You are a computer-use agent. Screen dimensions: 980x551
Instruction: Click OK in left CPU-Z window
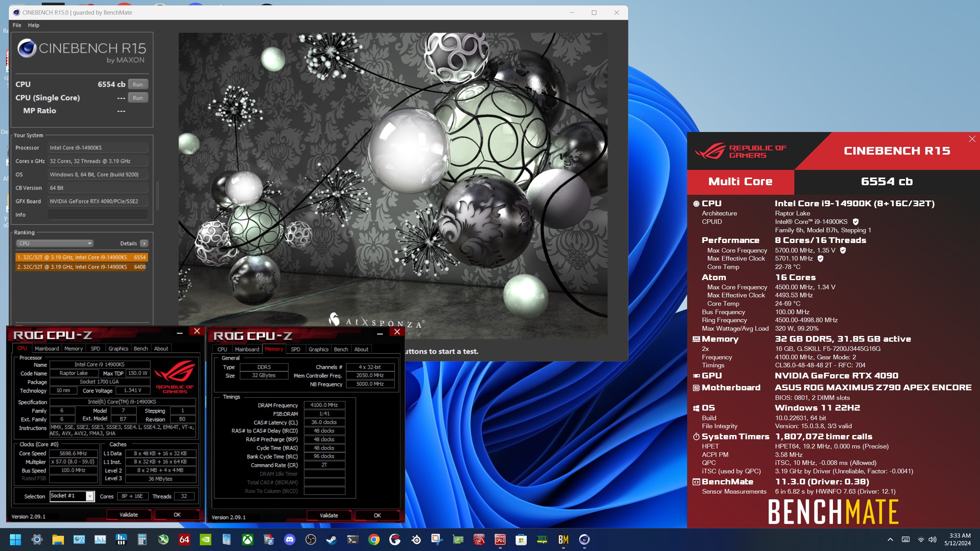coord(177,515)
